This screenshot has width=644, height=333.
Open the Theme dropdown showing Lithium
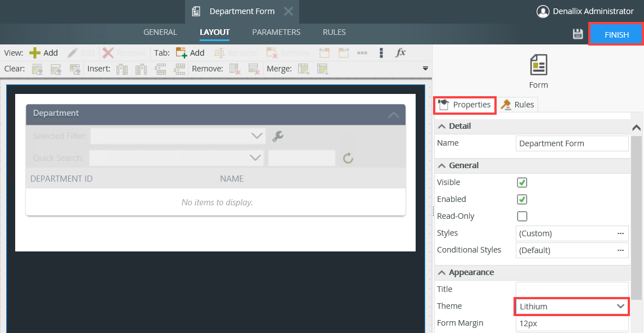click(571, 307)
